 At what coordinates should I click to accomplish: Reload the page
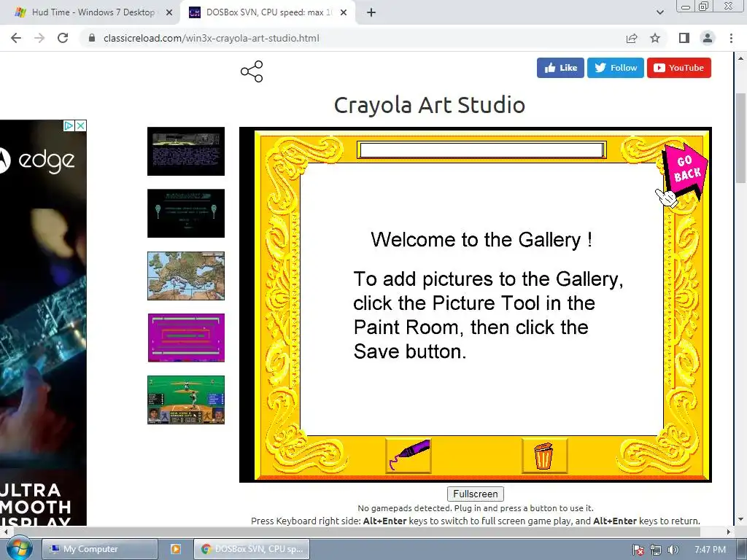(x=63, y=38)
